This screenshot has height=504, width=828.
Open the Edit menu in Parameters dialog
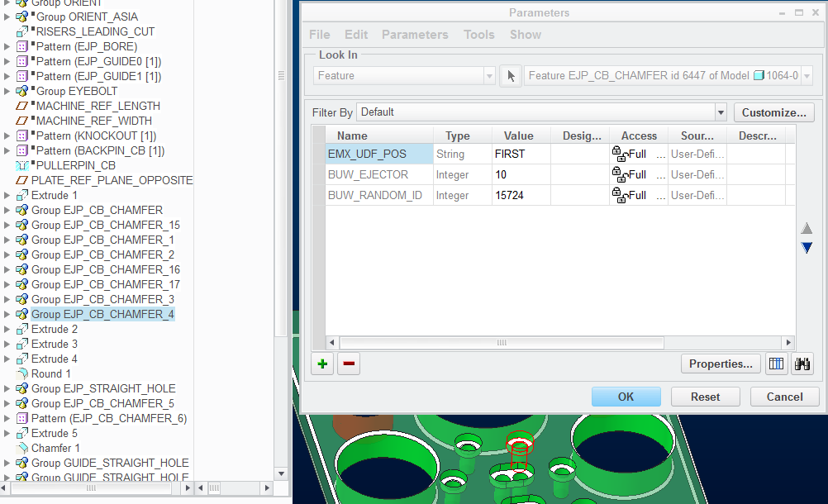coord(356,35)
